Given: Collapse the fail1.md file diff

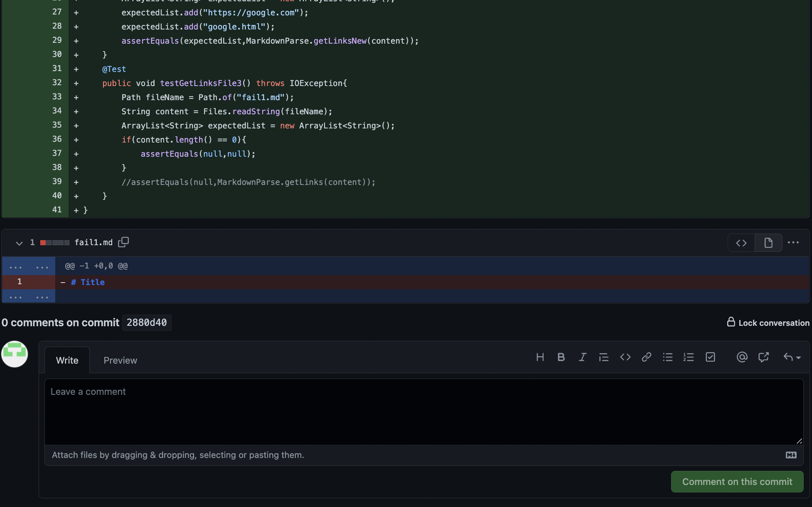Looking at the screenshot, I should tap(19, 243).
